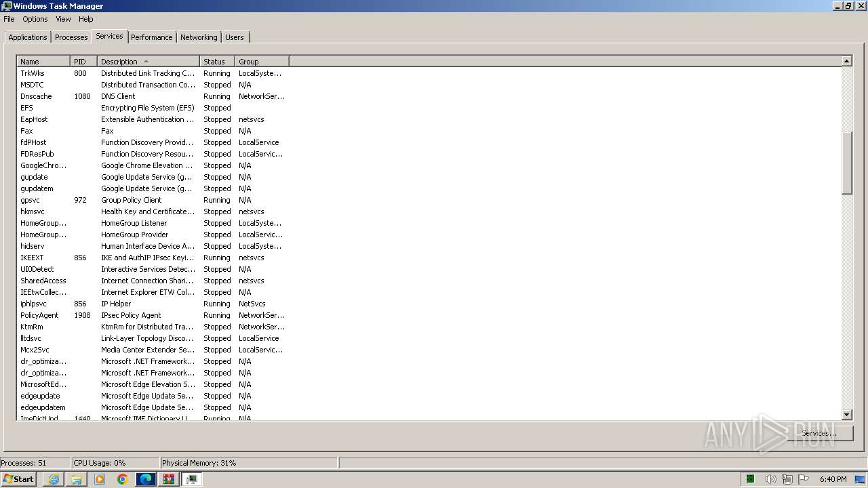Image resolution: width=868 pixels, height=488 pixels.
Task: Click the network tray icon
Action: click(x=787, y=479)
